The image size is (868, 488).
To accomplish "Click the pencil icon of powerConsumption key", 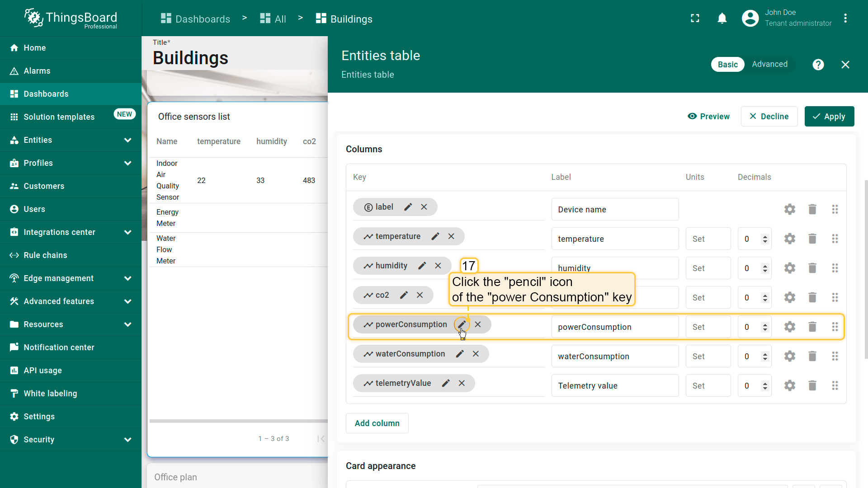I will tap(462, 324).
